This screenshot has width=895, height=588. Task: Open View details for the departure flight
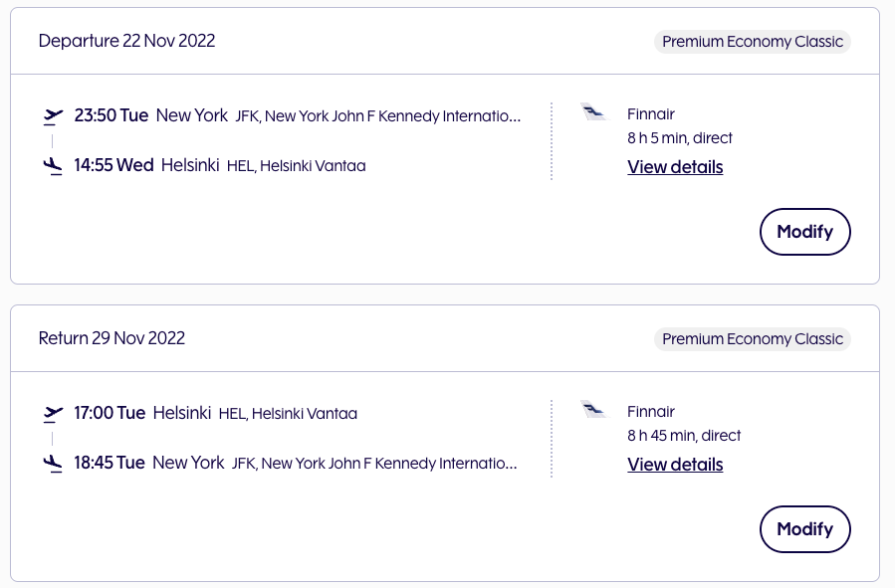675,167
